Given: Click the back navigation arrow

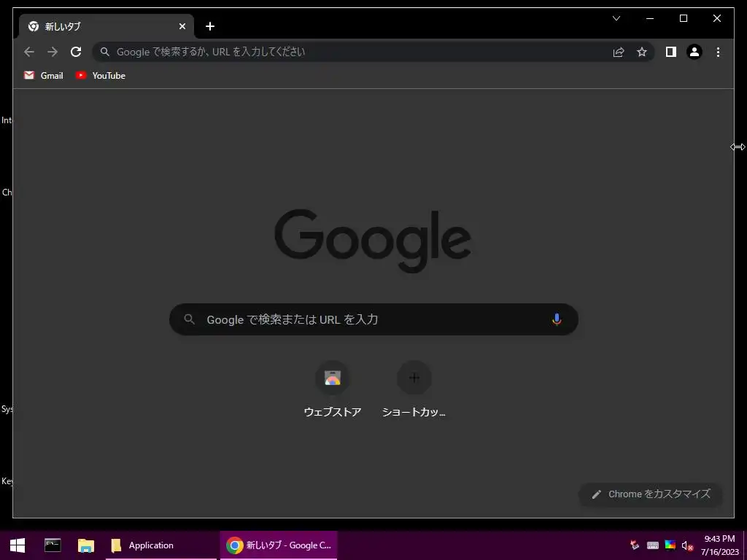Looking at the screenshot, I should click(x=29, y=52).
